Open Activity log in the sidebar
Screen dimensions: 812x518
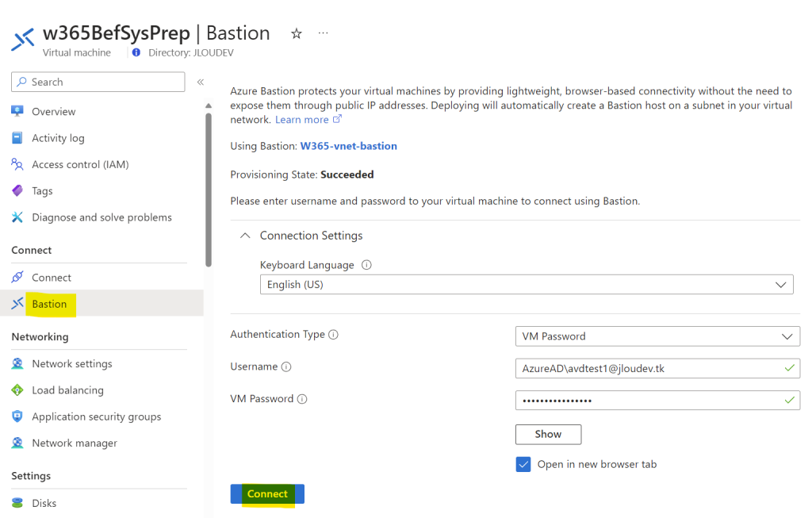pyautogui.click(x=58, y=138)
